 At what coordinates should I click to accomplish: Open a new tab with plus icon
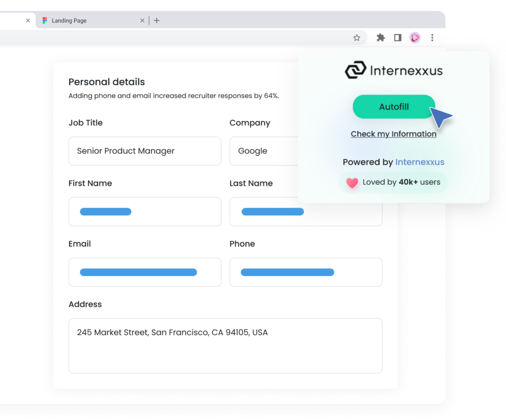(x=157, y=21)
